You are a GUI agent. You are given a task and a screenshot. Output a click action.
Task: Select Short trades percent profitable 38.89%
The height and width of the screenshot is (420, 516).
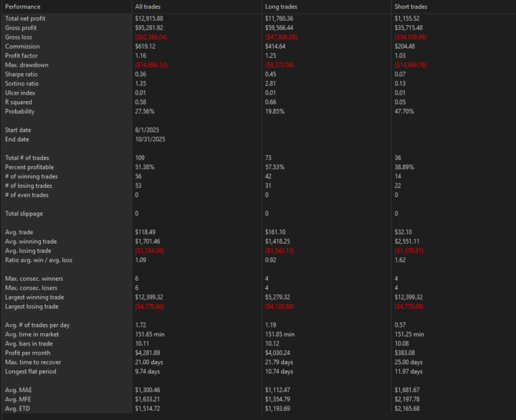[x=404, y=167]
